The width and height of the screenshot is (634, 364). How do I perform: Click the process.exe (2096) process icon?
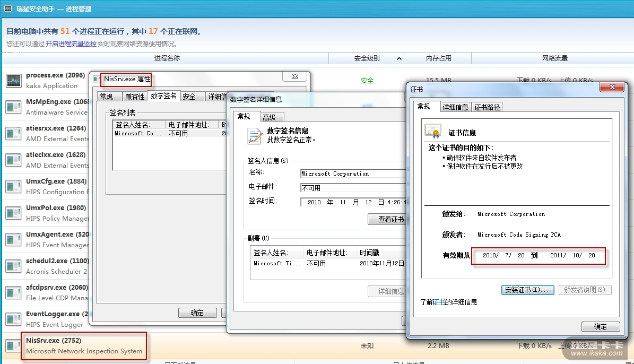pos(13,81)
